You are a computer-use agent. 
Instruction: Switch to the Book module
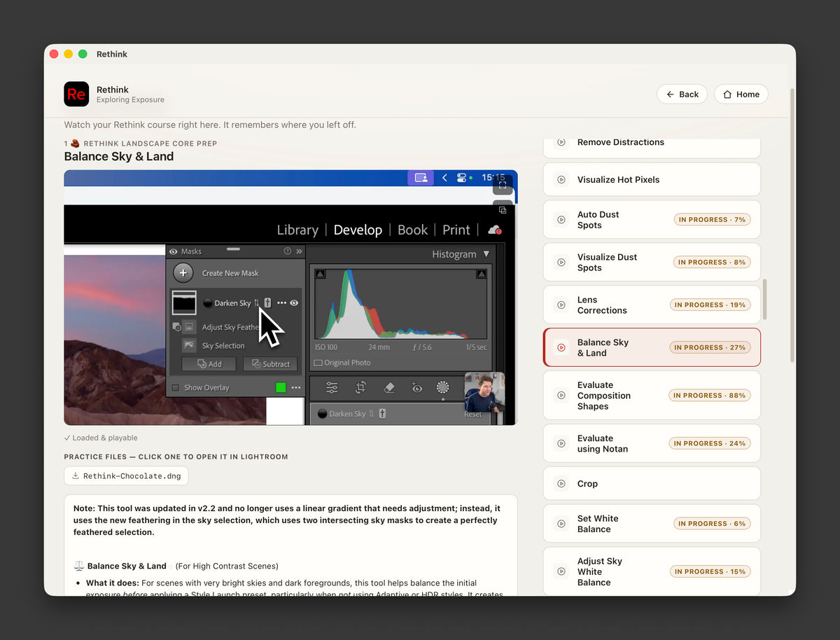tap(412, 230)
